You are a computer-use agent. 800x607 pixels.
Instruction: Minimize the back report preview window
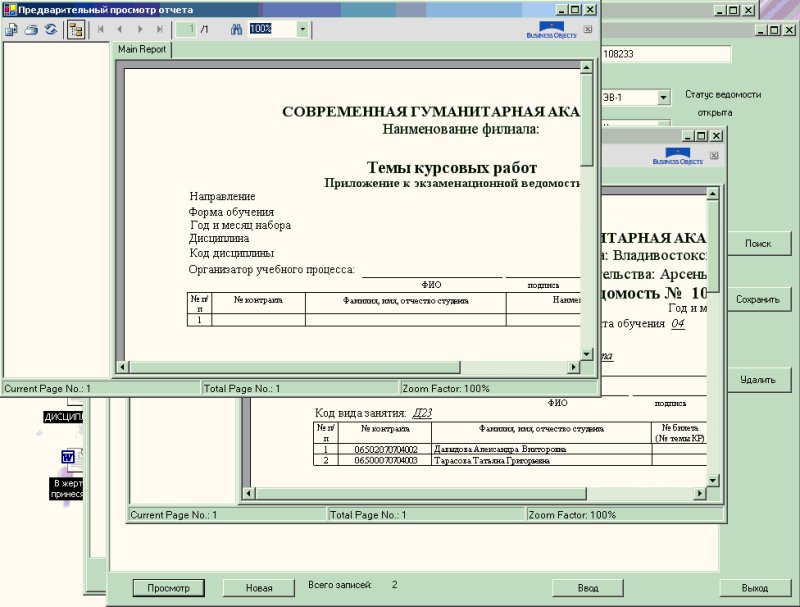688,136
